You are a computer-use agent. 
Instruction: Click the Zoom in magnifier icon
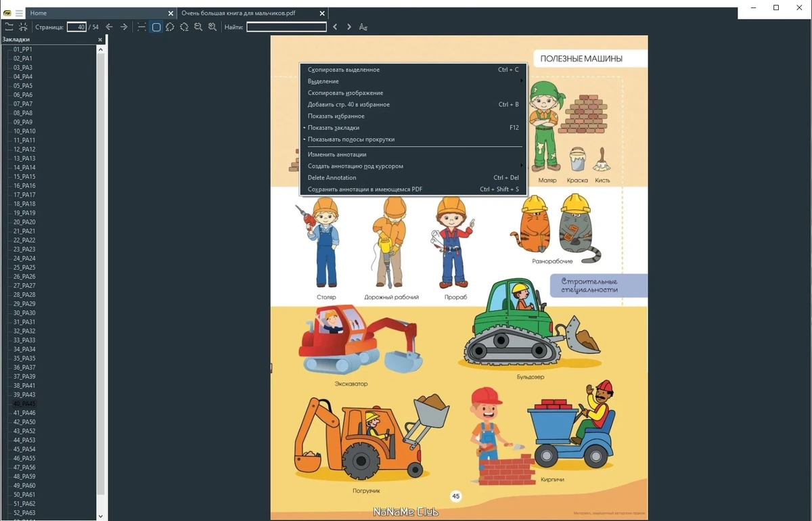[x=212, y=27]
